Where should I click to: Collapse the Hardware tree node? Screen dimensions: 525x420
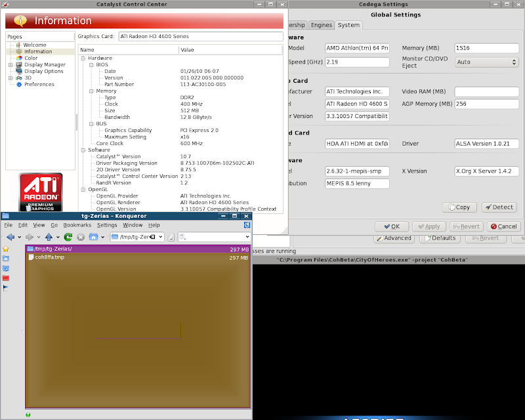click(83, 58)
